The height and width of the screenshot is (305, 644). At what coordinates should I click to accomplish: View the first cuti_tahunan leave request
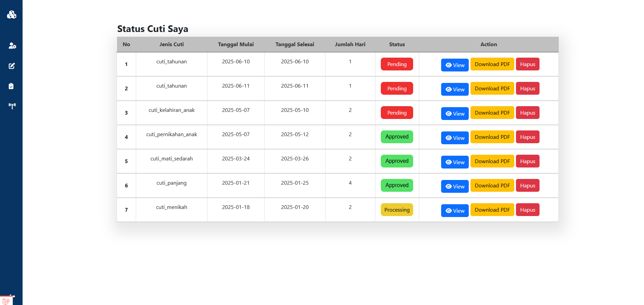pyautogui.click(x=455, y=65)
